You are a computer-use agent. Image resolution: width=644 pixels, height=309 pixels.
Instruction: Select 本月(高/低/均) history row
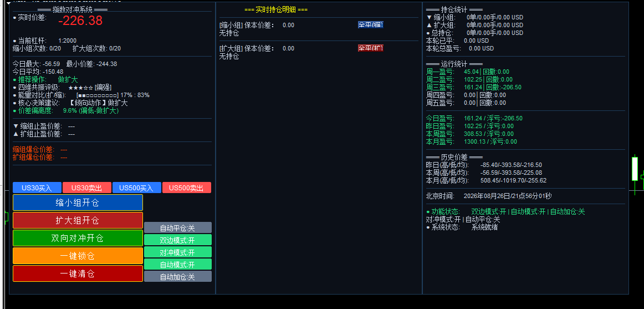[486, 180]
